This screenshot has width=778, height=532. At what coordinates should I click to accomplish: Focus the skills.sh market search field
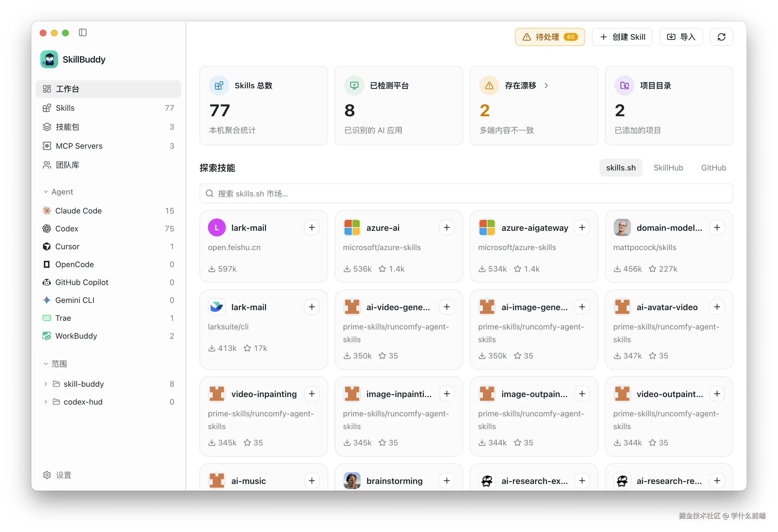pyautogui.click(x=466, y=194)
